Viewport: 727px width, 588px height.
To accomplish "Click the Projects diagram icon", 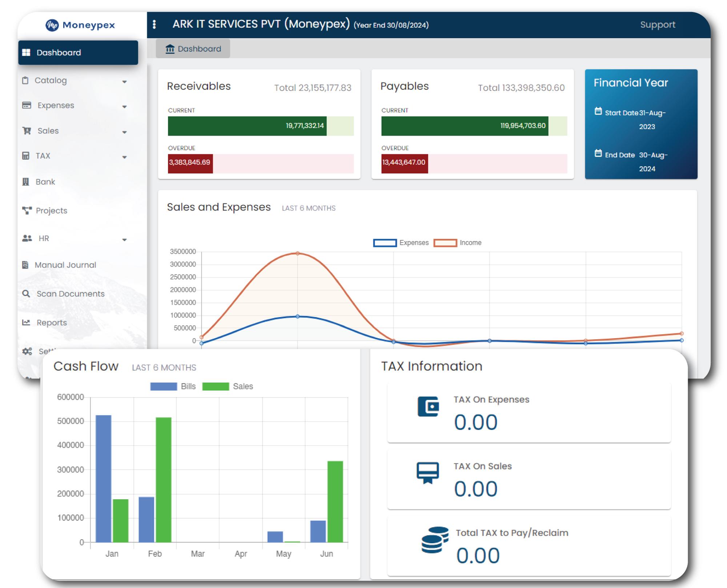I will click(27, 211).
